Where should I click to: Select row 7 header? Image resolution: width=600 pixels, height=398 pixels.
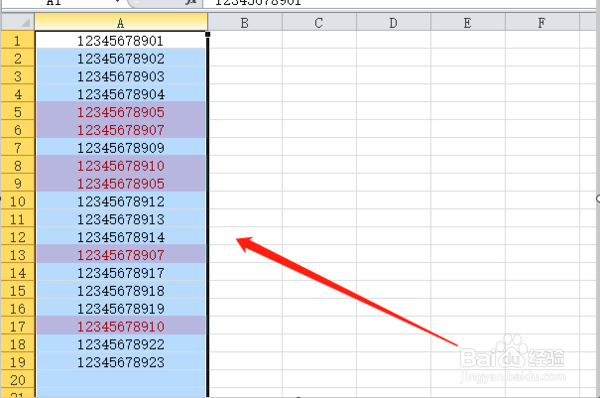[x=18, y=147]
